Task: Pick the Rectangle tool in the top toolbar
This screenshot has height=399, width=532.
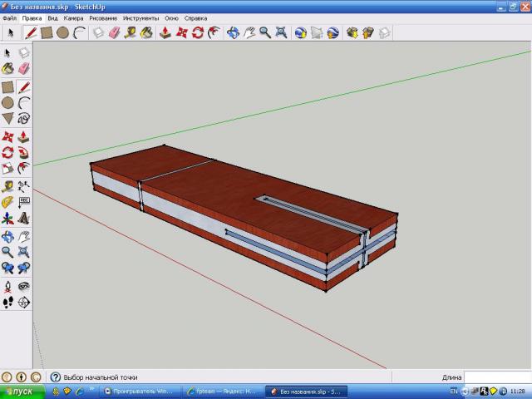Action: [x=47, y=33]
